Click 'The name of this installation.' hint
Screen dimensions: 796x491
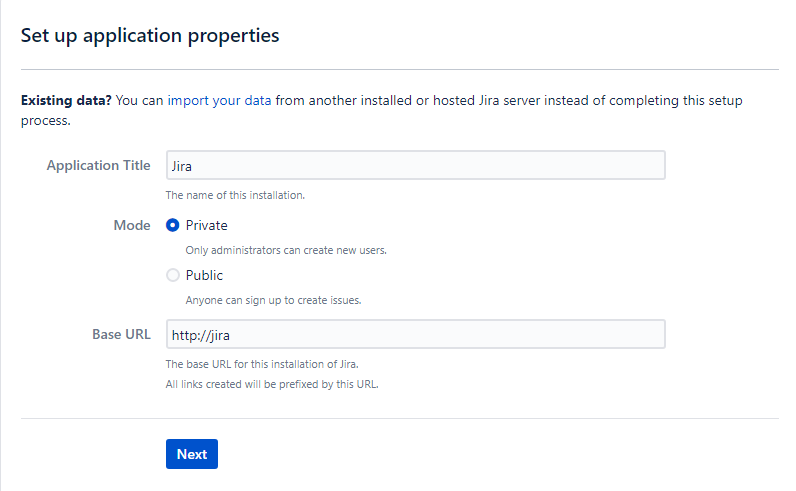click(x=235, y=195)
